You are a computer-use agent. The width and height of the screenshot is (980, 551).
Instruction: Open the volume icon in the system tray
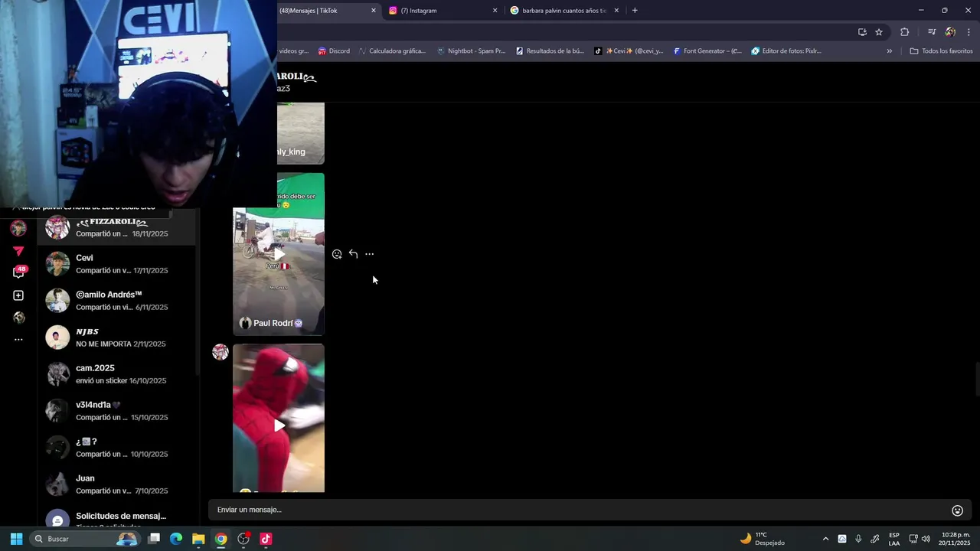pyautogui.click(x=926, y=539)
